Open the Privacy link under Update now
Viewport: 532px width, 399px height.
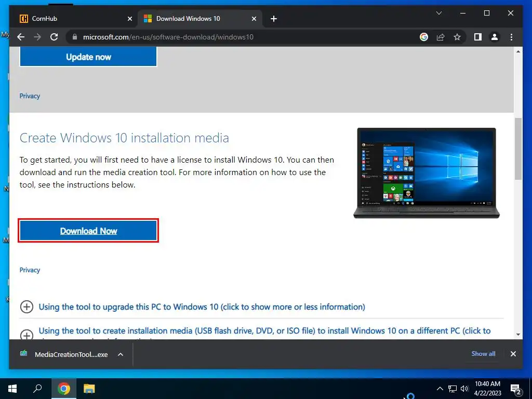30,96
